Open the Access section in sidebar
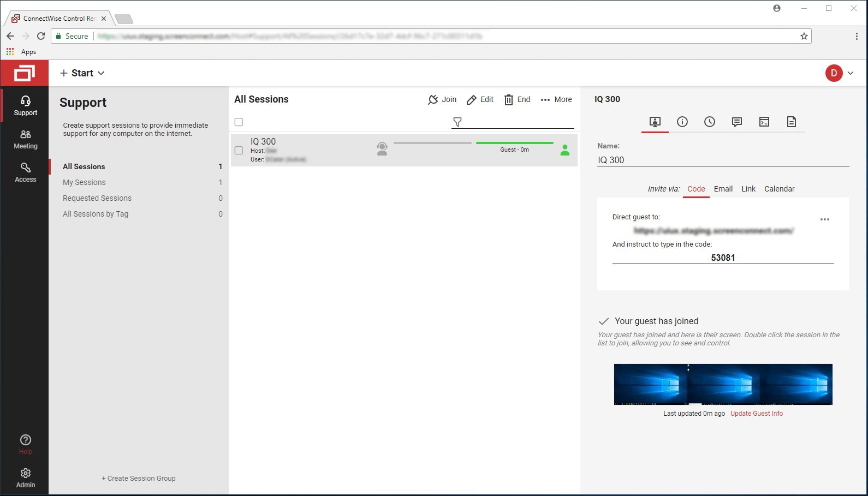Screen dimensions: 868x496 [25, 172]
